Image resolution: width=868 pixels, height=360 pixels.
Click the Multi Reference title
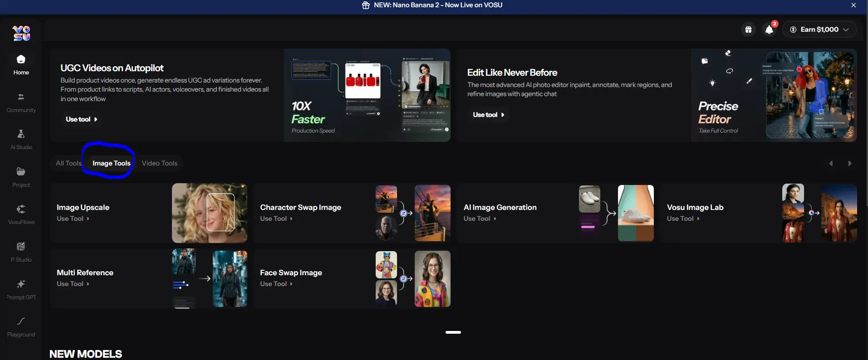click(x=85, y=272)
